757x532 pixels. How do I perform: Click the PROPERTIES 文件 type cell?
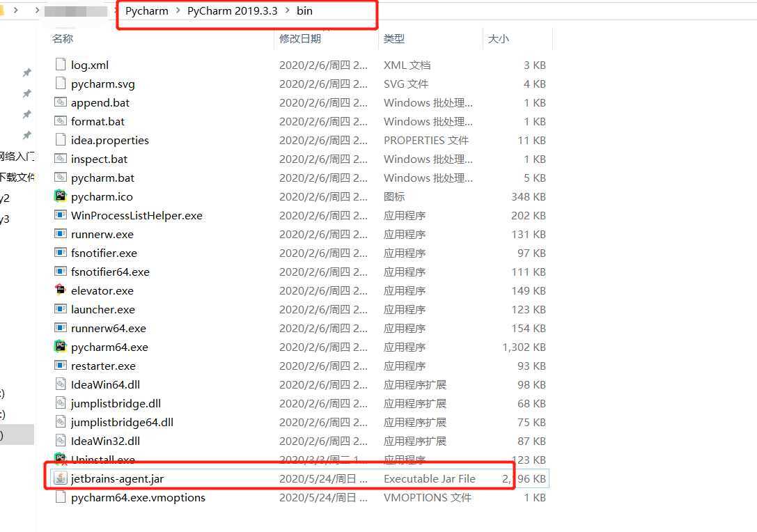pyautogui.click(x=426, y=140)
